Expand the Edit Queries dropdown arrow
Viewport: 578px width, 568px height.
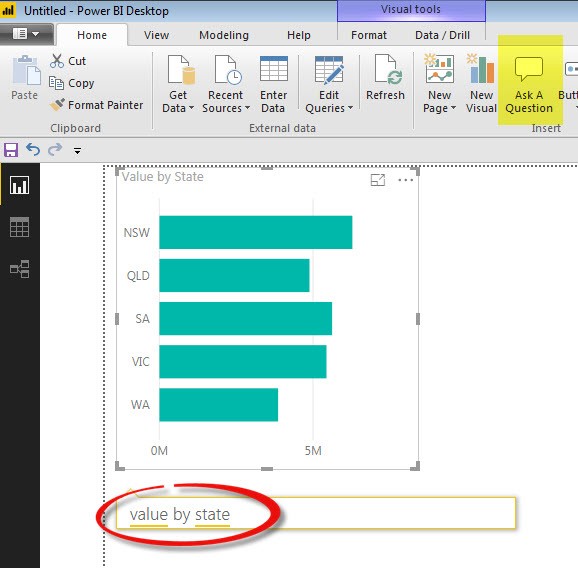pos(350,108)
